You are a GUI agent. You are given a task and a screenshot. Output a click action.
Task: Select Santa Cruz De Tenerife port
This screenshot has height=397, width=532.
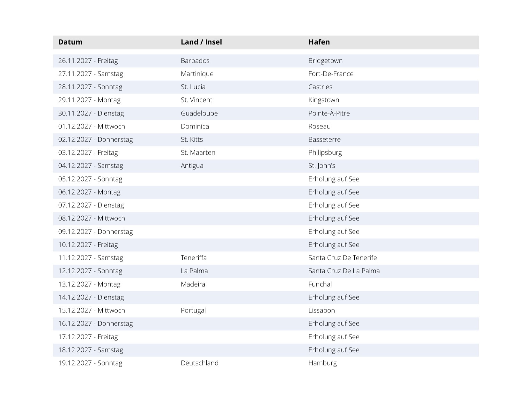[x=342, y=258]
